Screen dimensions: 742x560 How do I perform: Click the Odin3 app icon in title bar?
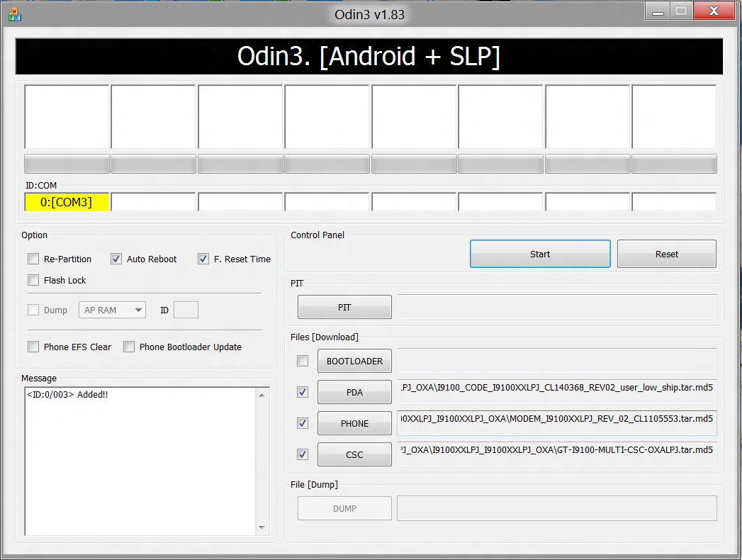coord(15,14)
